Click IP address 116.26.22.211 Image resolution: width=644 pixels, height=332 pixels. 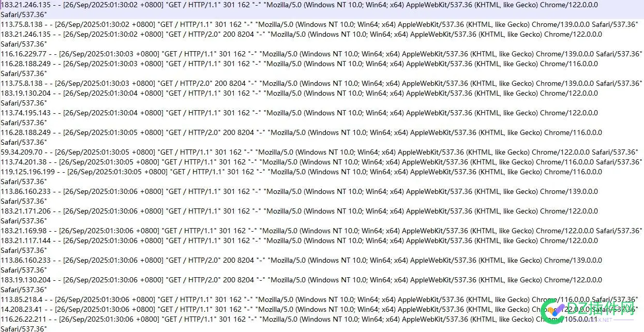(24, 319)
